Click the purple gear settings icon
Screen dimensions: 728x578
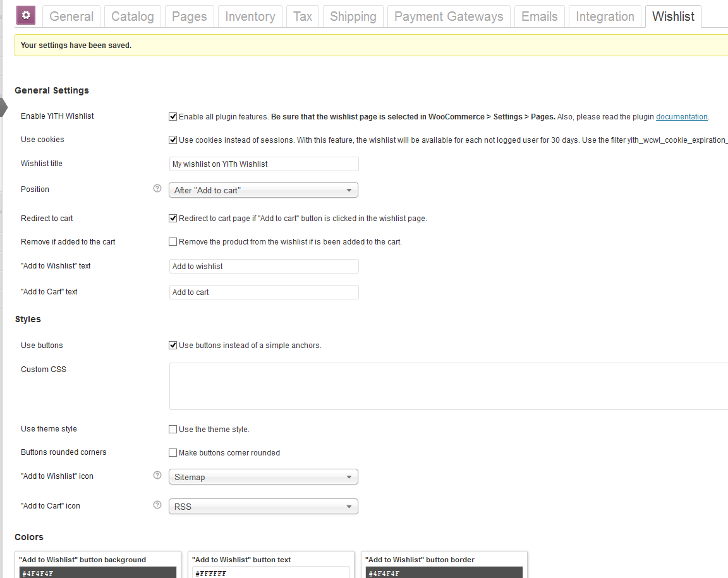coord(26,16)
